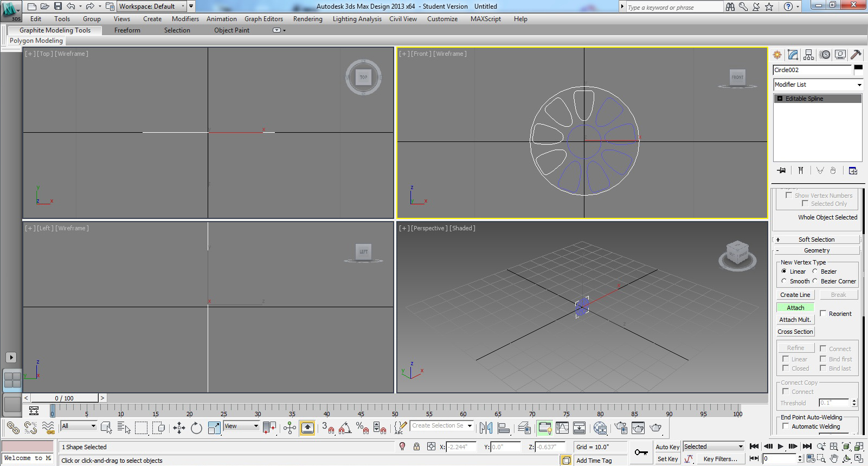
Task: Select the Linear vertex type radio
Action: pyautogui.click(x=784, y=271)
